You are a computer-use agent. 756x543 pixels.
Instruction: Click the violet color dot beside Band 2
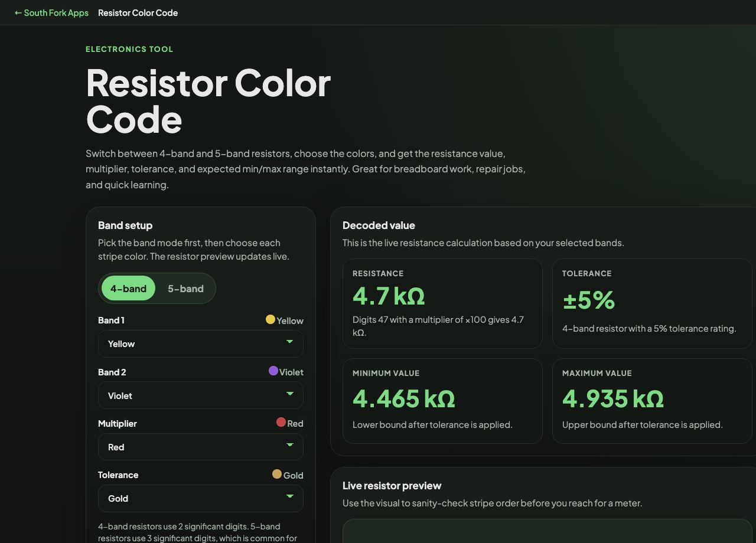[273, 371]
